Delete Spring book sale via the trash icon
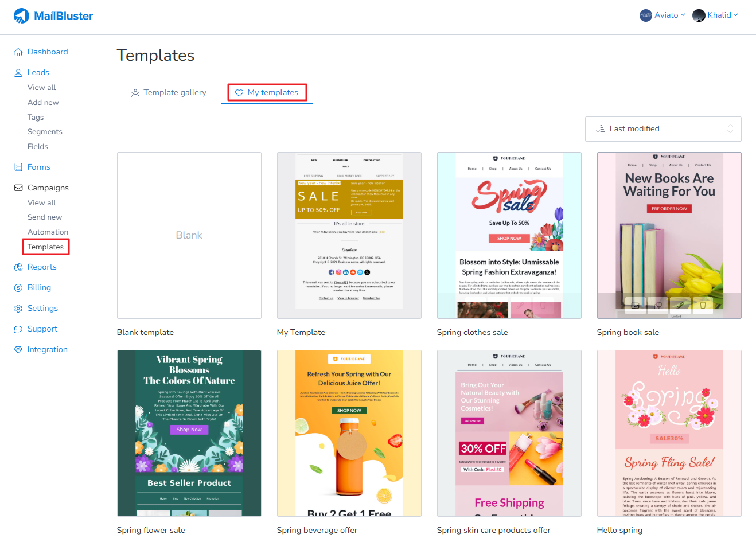Screen dimensions: 756x542 pyautogui.click(x=702, y=306)
